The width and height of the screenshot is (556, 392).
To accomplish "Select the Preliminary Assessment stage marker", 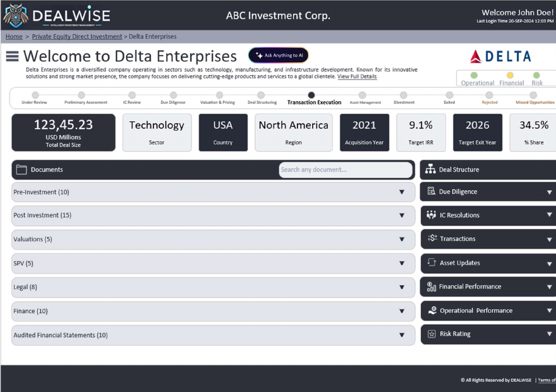I will [81, 95].
